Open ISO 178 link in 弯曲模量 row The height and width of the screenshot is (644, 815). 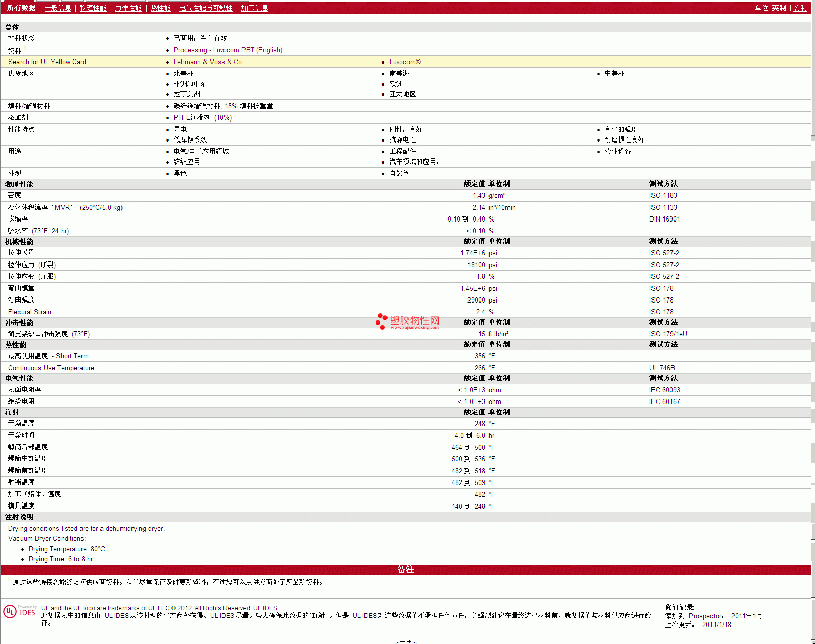click(661, 288)
